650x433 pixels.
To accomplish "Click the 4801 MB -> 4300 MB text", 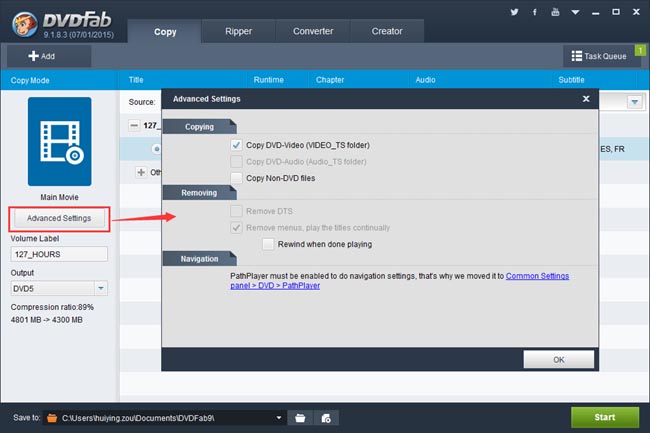I will 46,320.
